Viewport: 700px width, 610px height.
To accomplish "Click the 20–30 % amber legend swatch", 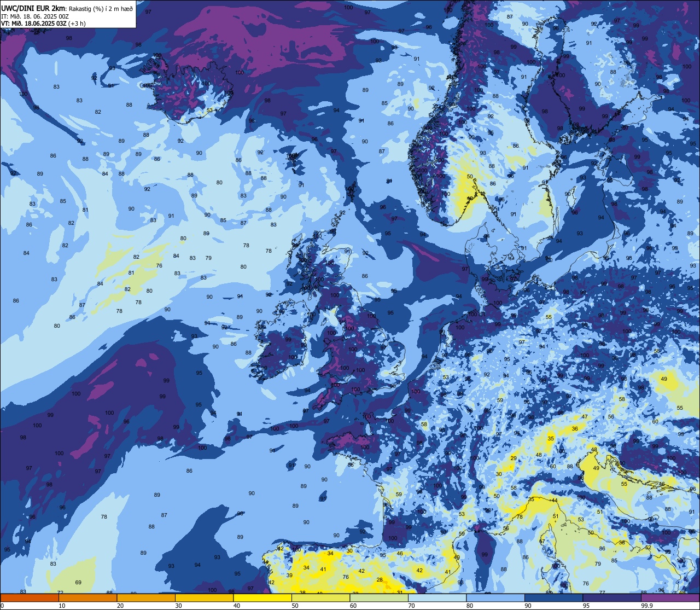I will pos(146,598).
